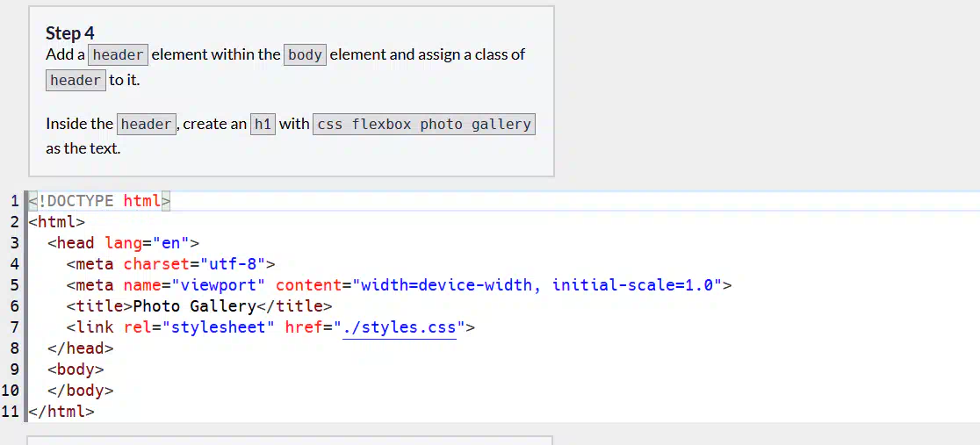Click line number 6 in the gutter
Viewport: 980px width, 445px height.
point(14,306)
